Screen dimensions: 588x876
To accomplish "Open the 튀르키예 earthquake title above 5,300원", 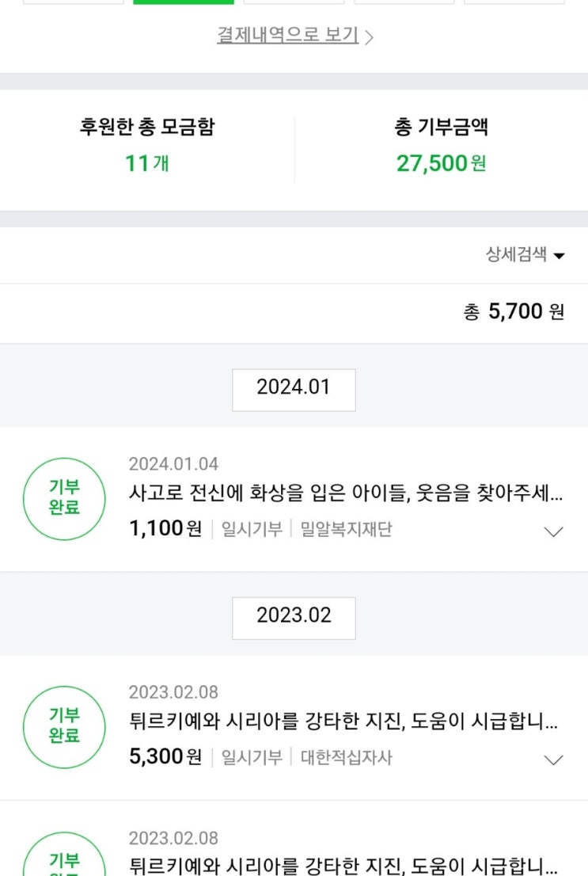I will (x=343, y=722).
